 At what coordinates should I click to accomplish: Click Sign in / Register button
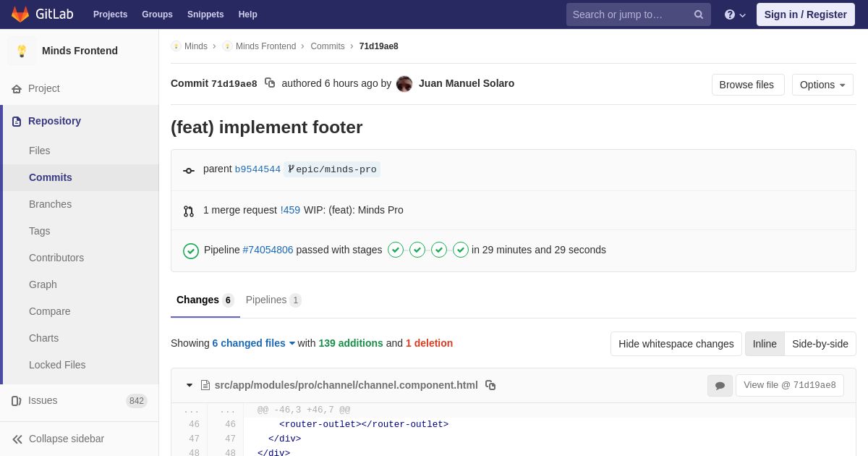(806, 14)
